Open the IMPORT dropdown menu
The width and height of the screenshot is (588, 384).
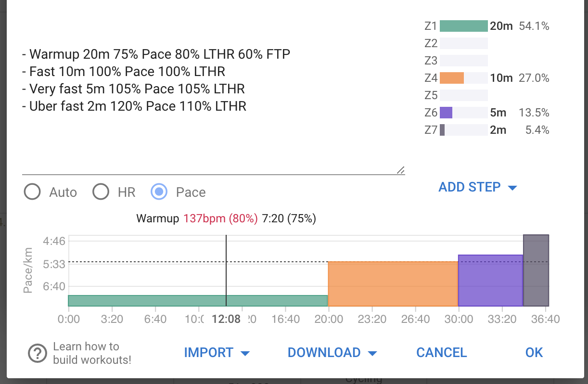(217, 353)
